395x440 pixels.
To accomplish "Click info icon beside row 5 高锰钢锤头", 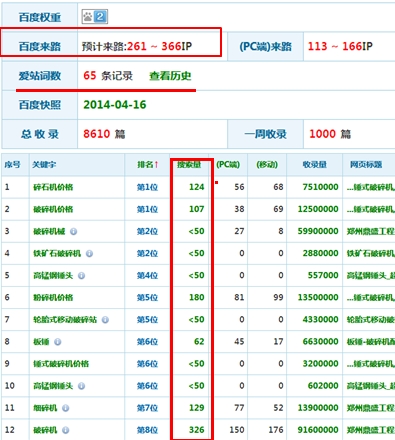I will 81,276.
